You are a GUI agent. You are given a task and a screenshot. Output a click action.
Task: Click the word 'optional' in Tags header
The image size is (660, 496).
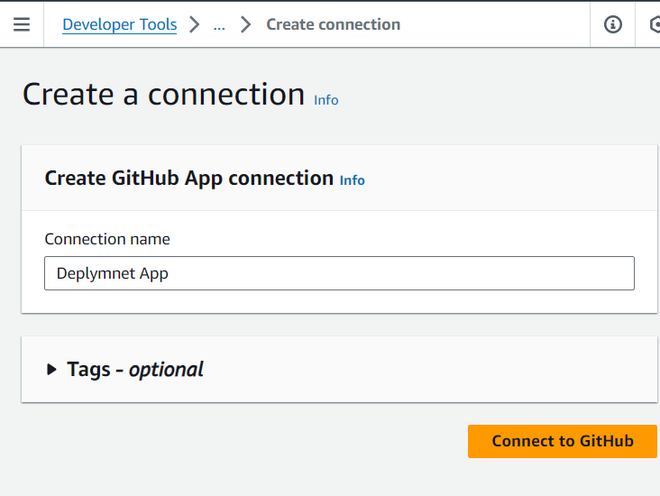point(166,370)
